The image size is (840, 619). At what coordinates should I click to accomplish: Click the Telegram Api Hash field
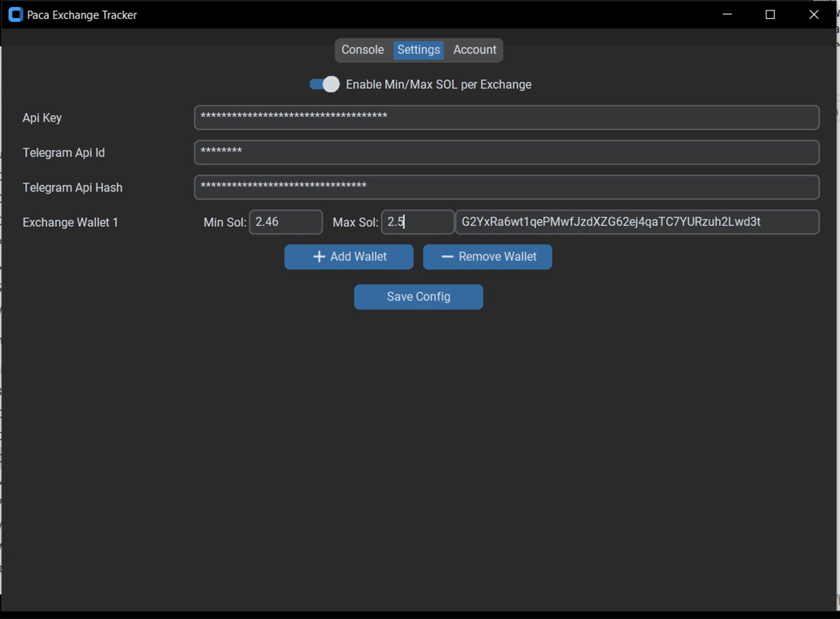click(x=507, y=187)
